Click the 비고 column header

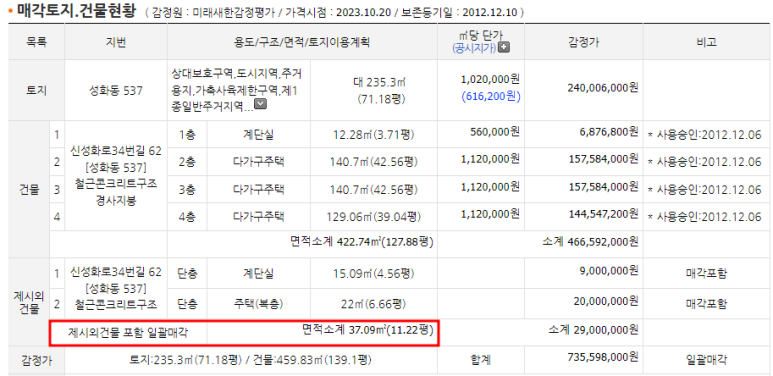(x=707, y=42)
